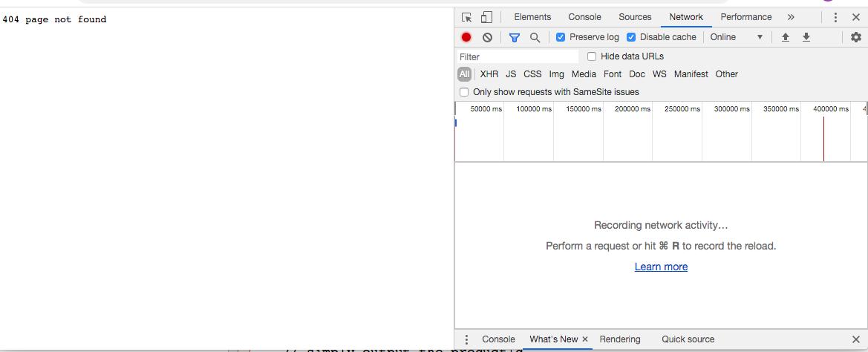This screenshot has height=352, width=868.
Task: Uncheck the Preserve log checkbox
Action: [561, 37]
